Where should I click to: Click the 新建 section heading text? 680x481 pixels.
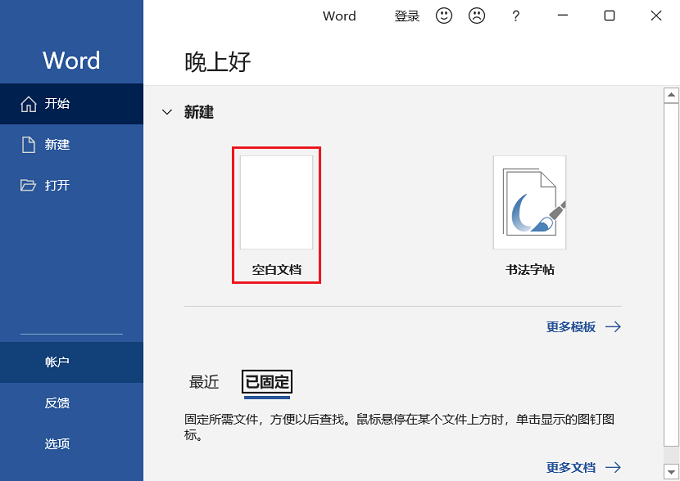click(199, 112)
